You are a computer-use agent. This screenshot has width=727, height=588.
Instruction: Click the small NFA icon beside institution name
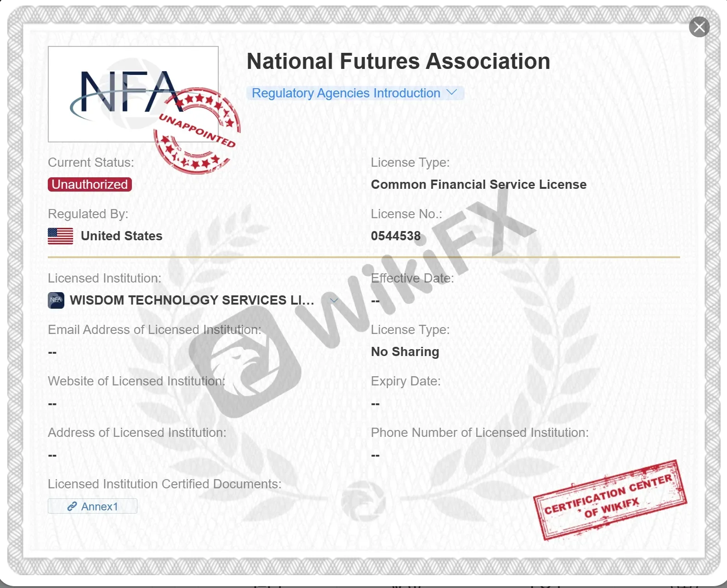coord(56,300)
